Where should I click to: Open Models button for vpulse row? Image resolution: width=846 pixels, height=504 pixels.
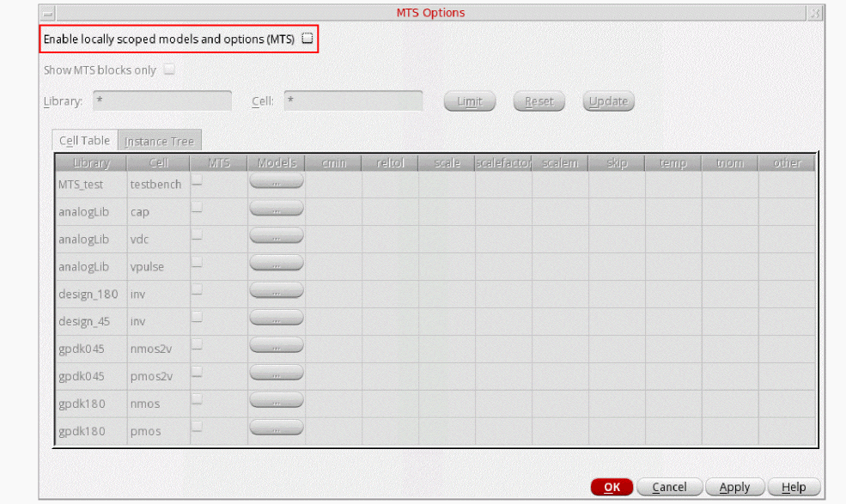277,264
